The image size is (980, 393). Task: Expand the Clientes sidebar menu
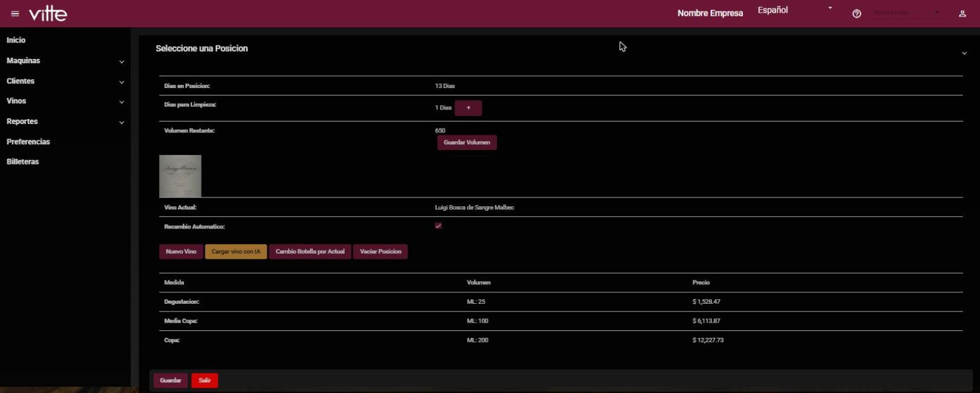pyautogui.click(x=65, y=81)
